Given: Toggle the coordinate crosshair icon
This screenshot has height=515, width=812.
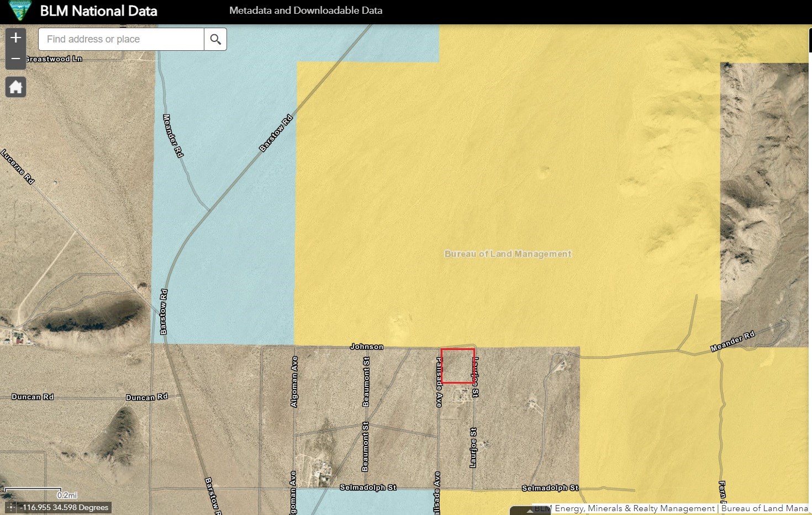Looking at the screenshot, I should click(11, 507).
